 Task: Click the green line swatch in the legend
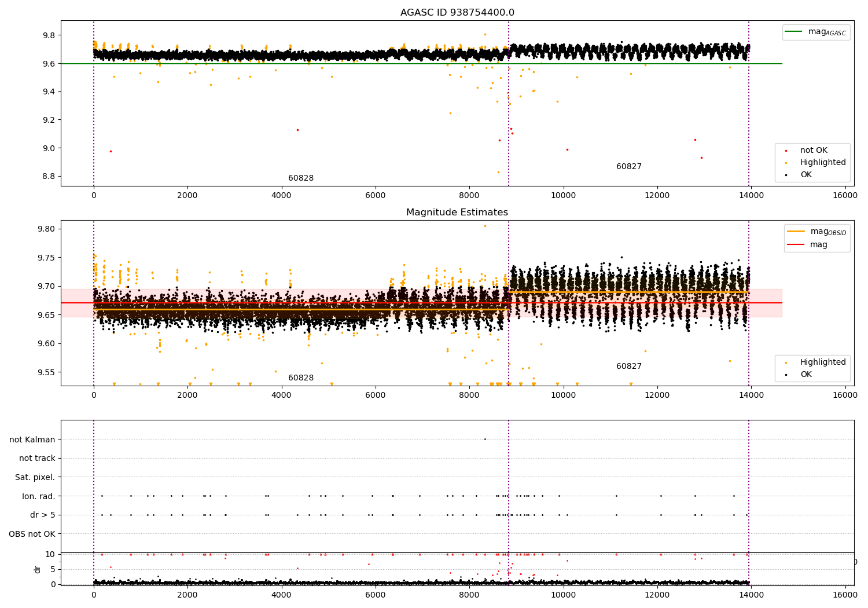795,32
